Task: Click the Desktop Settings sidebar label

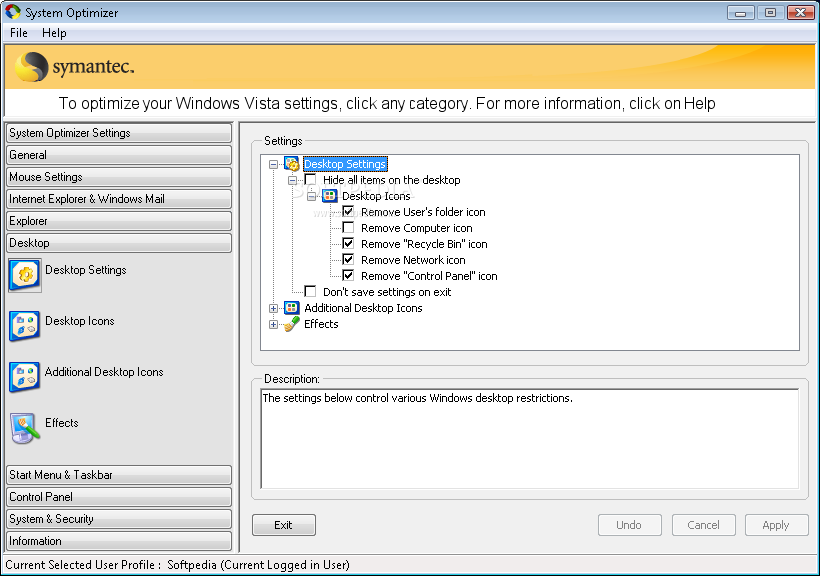Action: click(x=86, y=270)
